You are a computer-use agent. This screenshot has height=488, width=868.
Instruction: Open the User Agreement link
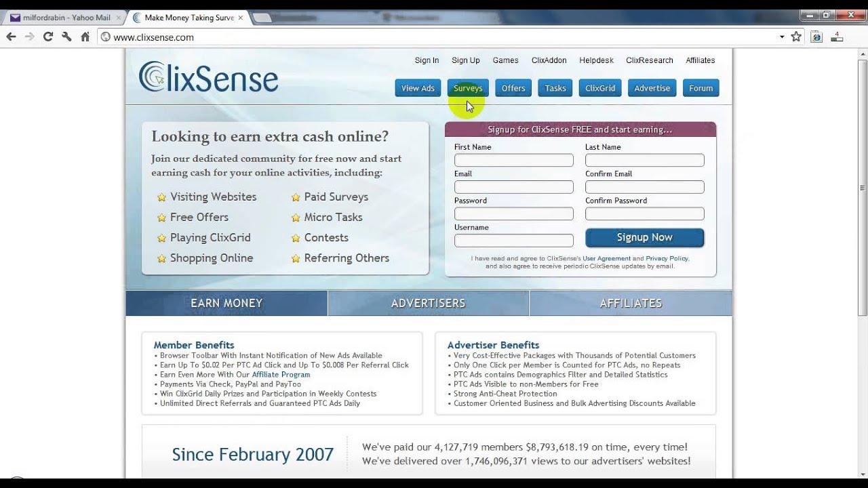pos(606,258)
